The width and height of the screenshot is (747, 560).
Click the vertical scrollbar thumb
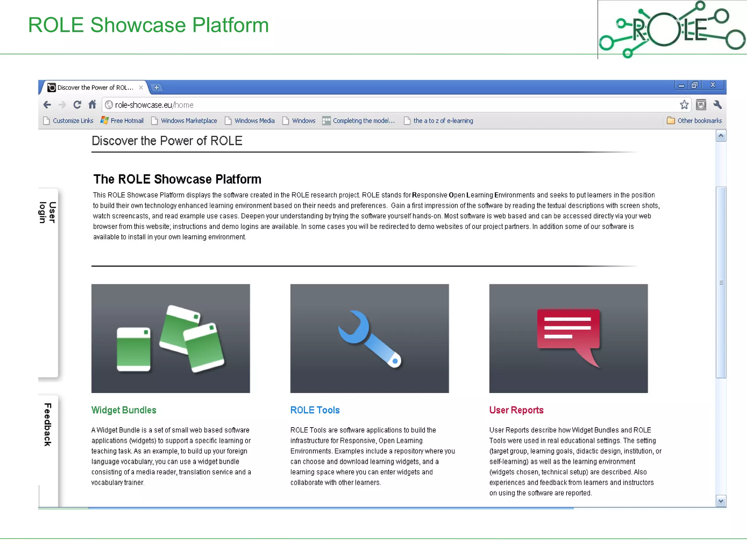(x=721, y=283)
